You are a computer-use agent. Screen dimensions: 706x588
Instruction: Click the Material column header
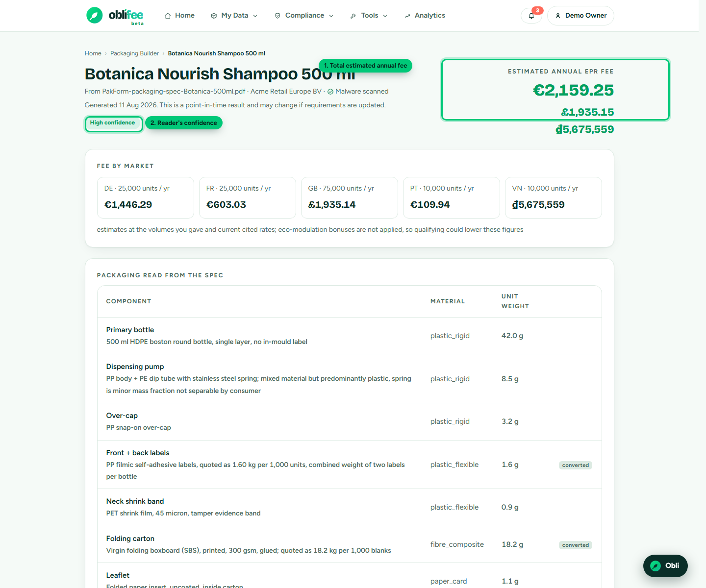click(448, 301)
